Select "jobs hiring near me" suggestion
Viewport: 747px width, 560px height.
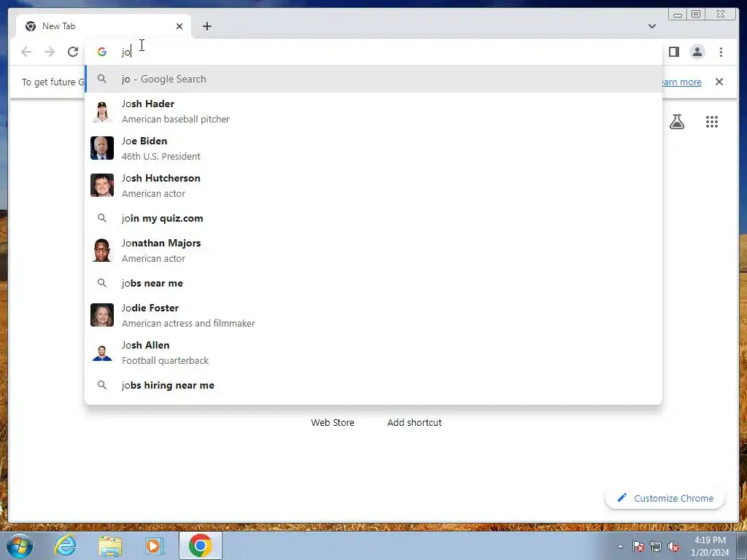click(x=373, y=385)
